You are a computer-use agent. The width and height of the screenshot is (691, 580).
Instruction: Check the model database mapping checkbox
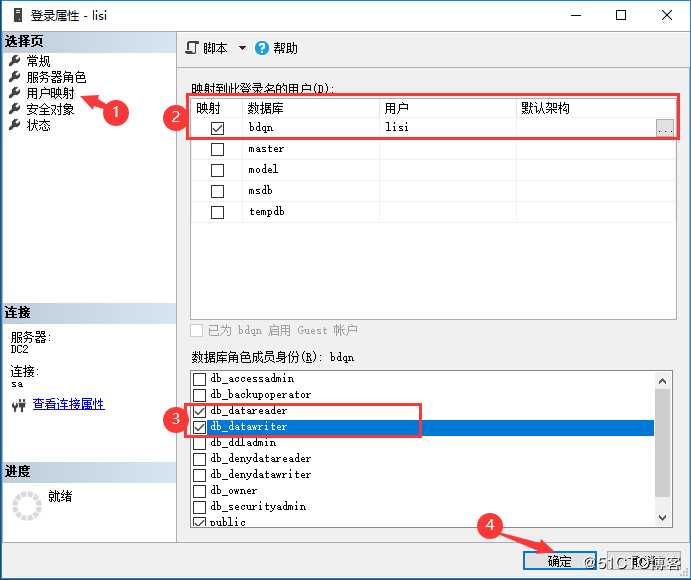(x=217, y=170)
